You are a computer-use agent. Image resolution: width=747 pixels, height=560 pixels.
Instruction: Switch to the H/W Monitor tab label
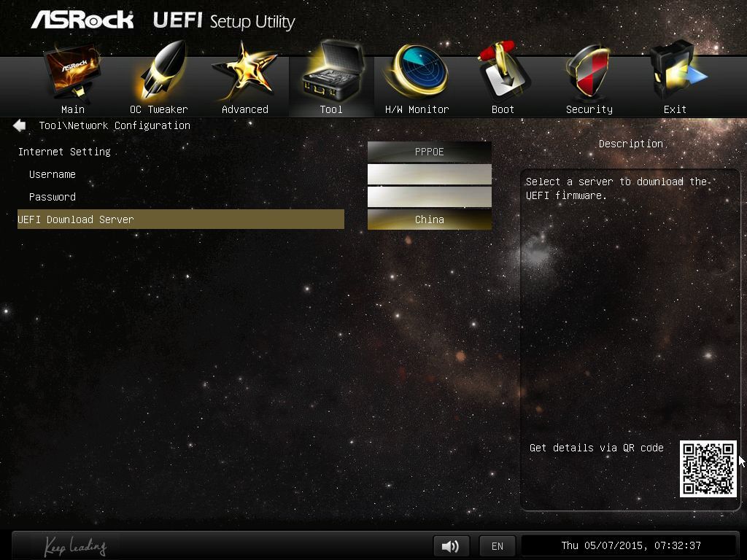pos(417,109)
